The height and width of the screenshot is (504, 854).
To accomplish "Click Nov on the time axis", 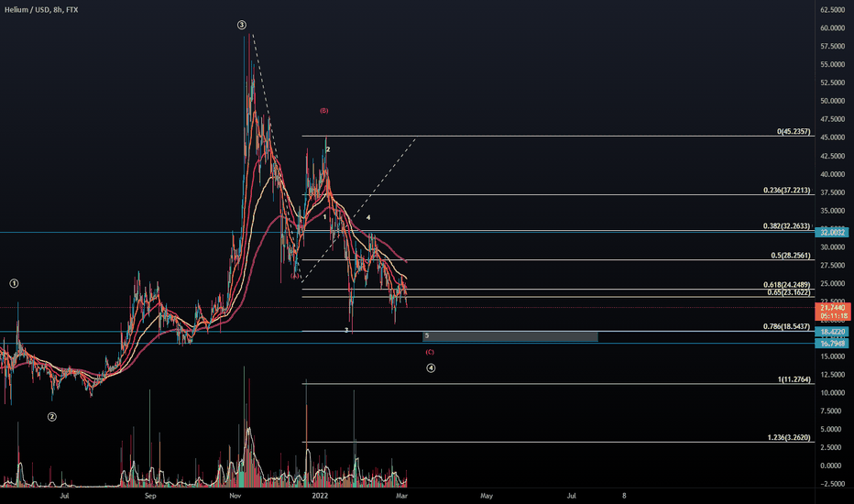I will tap(235, 496).
